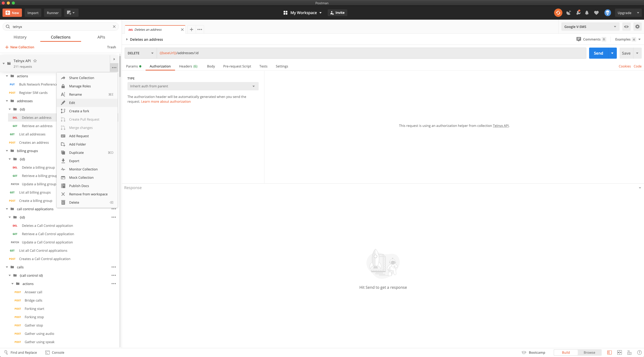Image resolution: width=644 pixels, height=357 pixels.
Task: Choose Delete in the context menu
Action: [87, 202]
